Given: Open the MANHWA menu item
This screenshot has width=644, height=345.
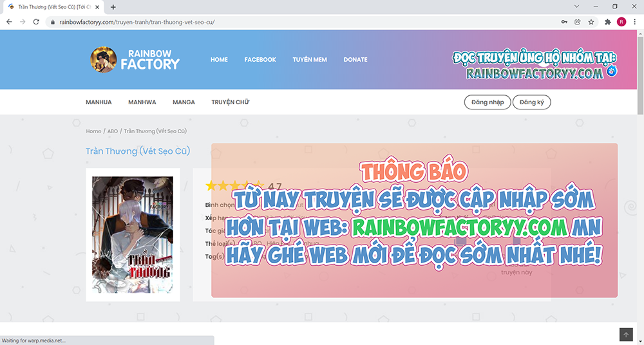Looking at the screenshot, I should tap(142, 102).
